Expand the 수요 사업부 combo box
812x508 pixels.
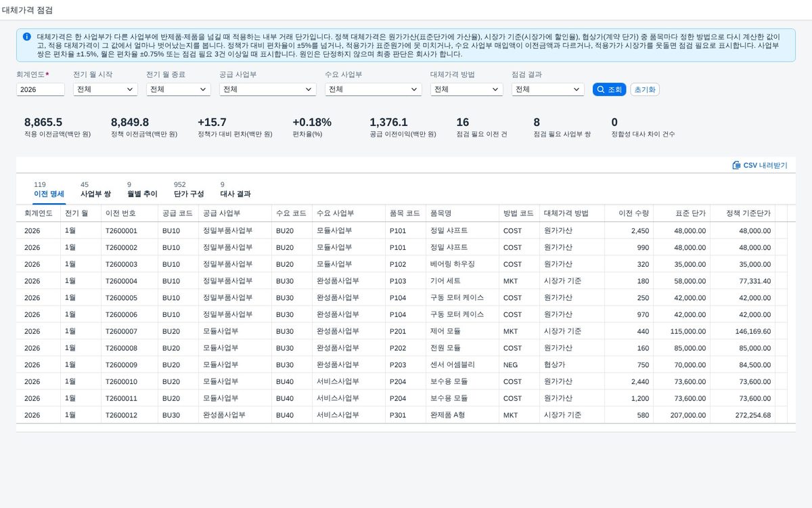pos(374,89)
